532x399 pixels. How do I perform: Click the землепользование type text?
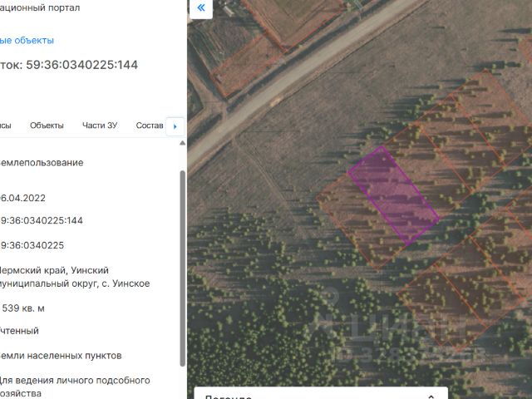pyautogui.click(x=42, y=163)
